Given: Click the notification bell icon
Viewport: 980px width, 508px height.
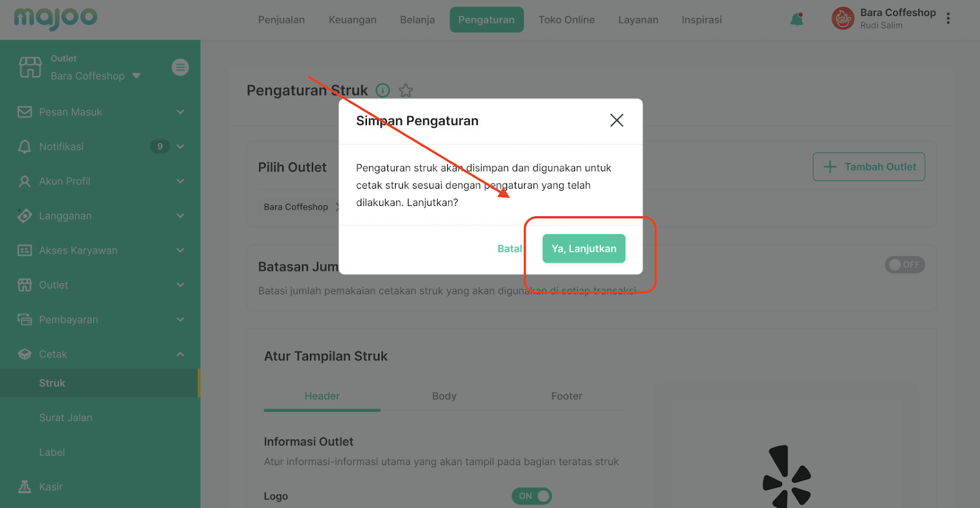Looking at the screenshot, I should [x=797, y=20].
